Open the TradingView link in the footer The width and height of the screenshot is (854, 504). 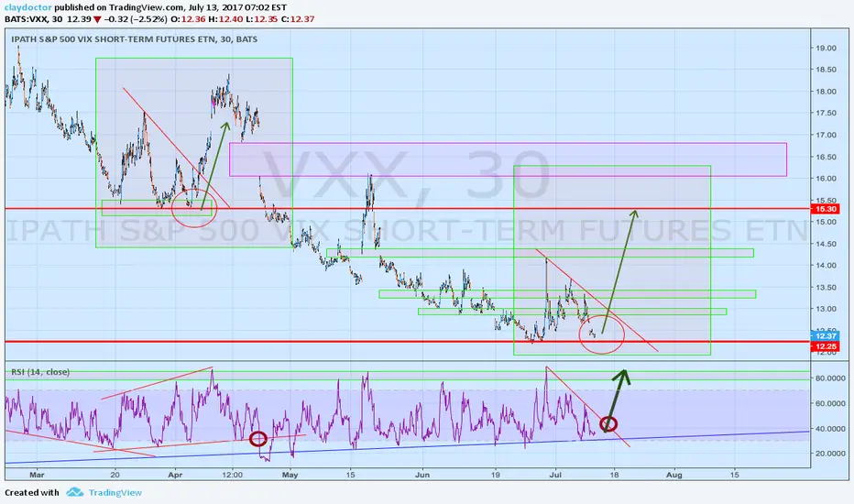(115, 493)
